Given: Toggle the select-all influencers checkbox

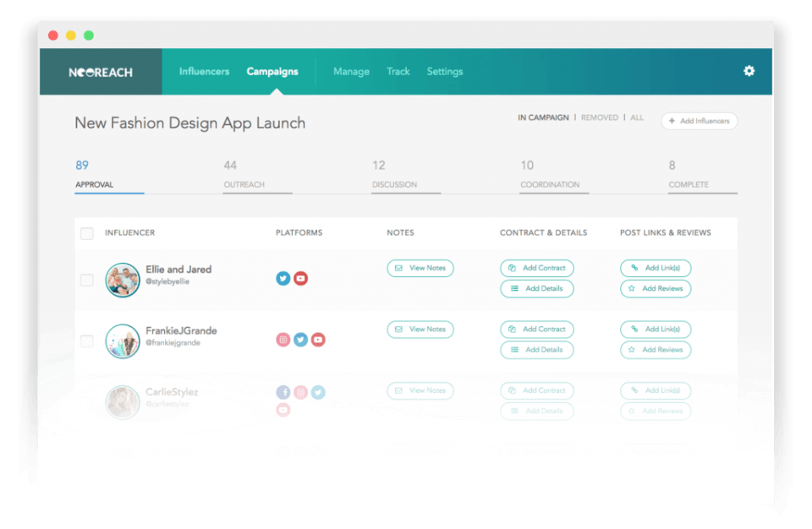Looking at the screenshot, I should point(87,233).
